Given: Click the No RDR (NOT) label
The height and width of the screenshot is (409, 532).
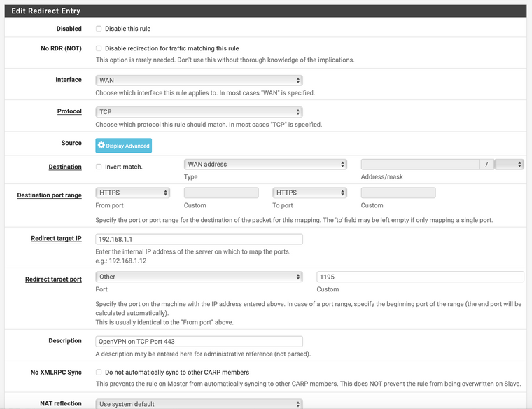Looking at the screenshot, I should (x=62, y=48).
